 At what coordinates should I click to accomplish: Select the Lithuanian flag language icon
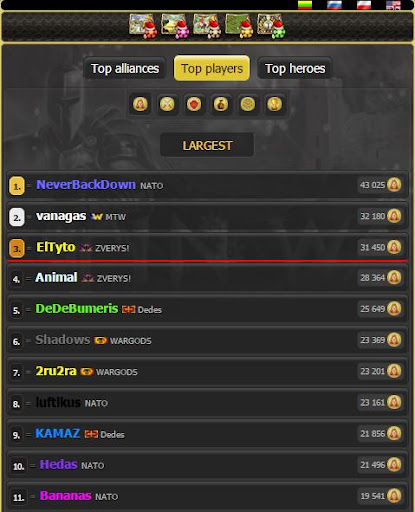(x=305, y=5)
